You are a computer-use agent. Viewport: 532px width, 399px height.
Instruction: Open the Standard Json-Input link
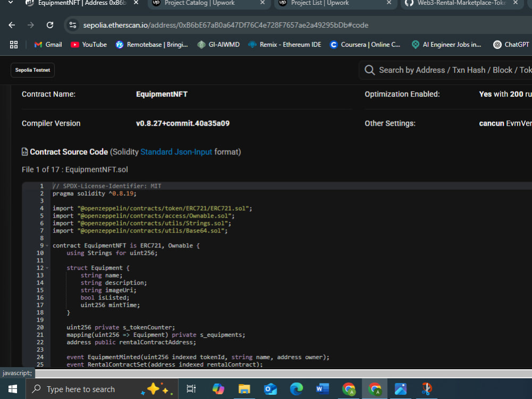(x=176, y=152)
